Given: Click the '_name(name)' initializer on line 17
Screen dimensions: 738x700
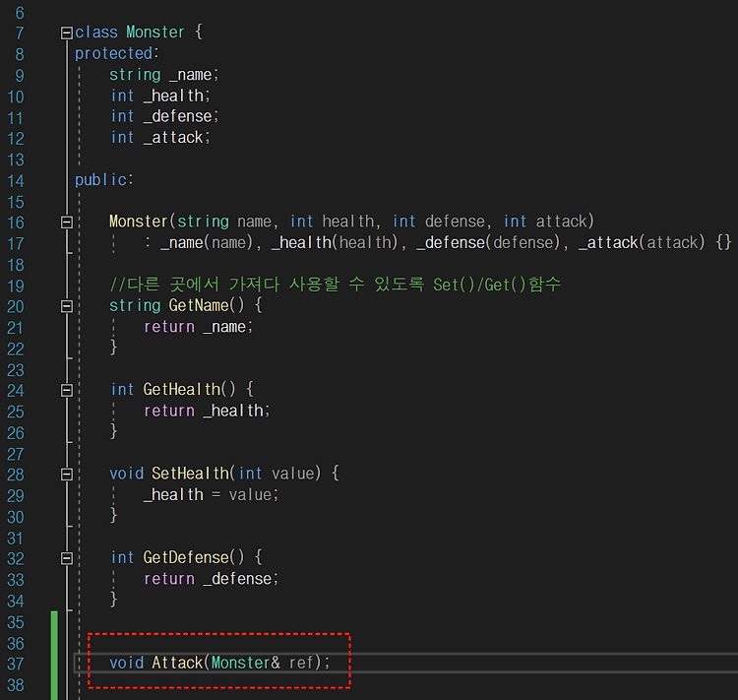Looking at the screenshot, I should tap(207, 242).
